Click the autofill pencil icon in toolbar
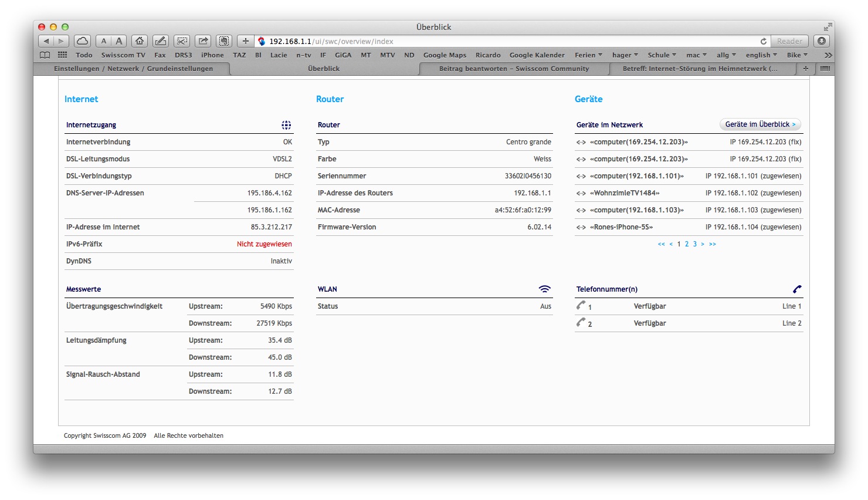Screen dimensions: 868x500 tap(161, 41)
